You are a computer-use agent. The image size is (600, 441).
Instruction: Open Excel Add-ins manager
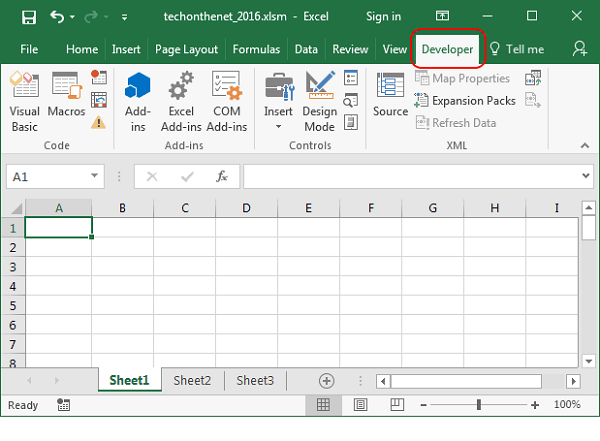point(181,103)
